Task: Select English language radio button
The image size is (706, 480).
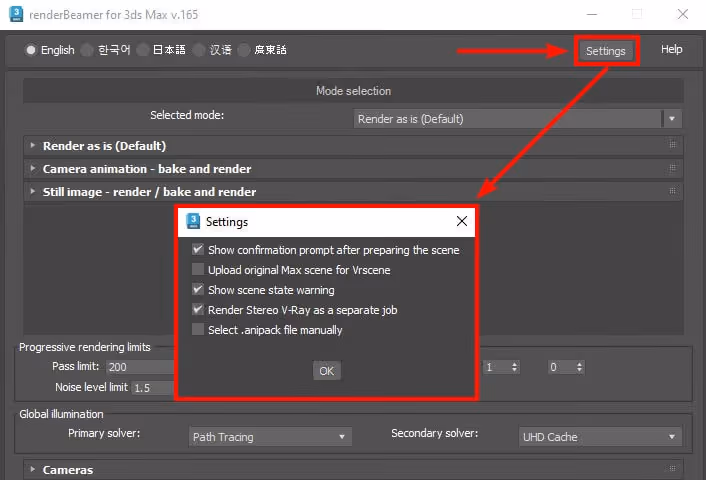Action: point(31,50)
